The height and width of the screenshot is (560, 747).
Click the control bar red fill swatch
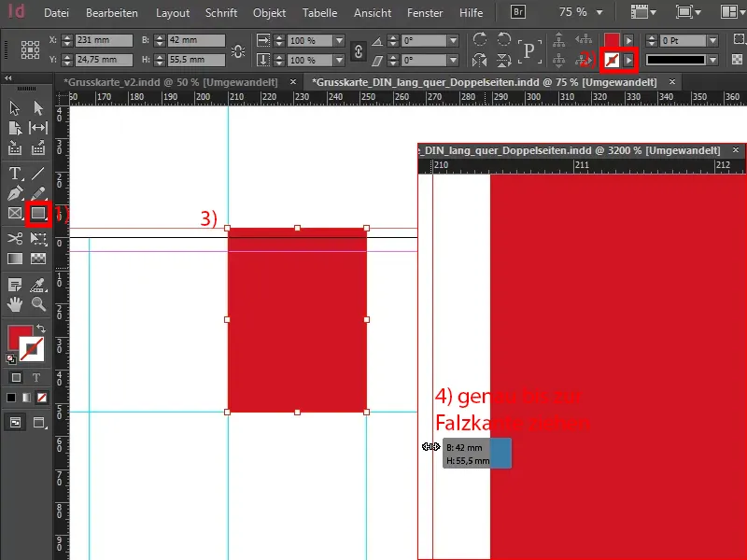click(612, 40)
